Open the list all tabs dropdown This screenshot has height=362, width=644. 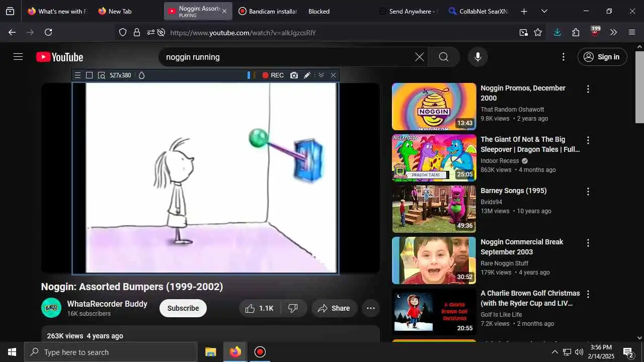(x=544, y=11)
